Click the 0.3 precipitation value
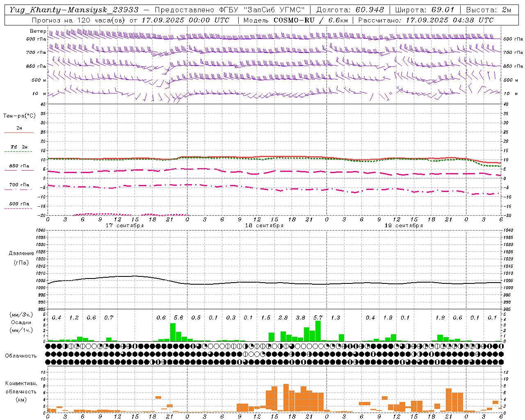Viewport: 525px width, 420px height. click(x=231, y=318)
